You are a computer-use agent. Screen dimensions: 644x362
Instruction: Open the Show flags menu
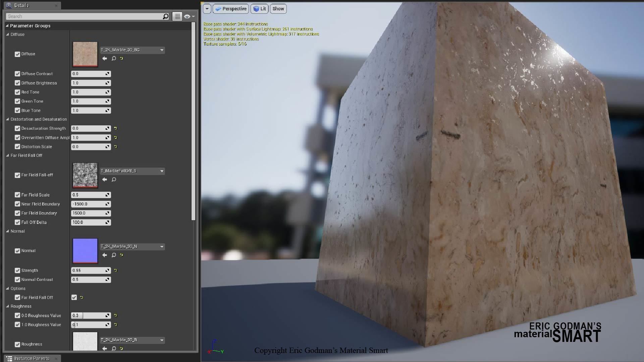[278, 9]
